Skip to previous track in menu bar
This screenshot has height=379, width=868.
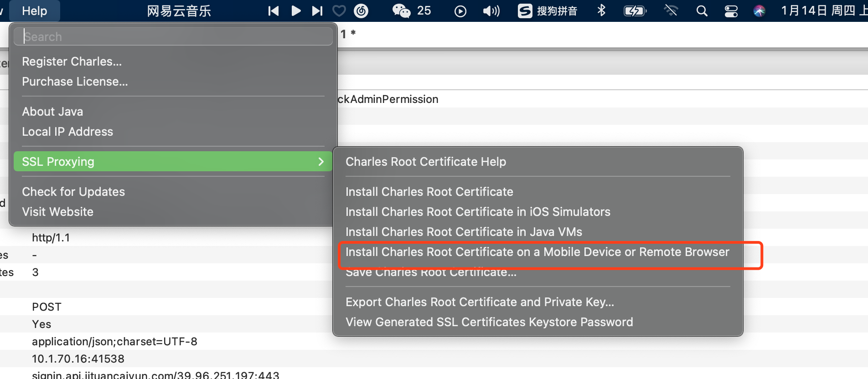[274, 10]
